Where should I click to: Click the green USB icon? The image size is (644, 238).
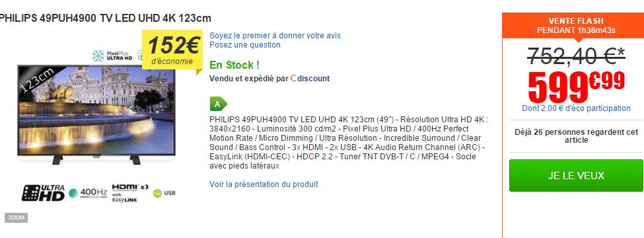click(x=164, y=193)
